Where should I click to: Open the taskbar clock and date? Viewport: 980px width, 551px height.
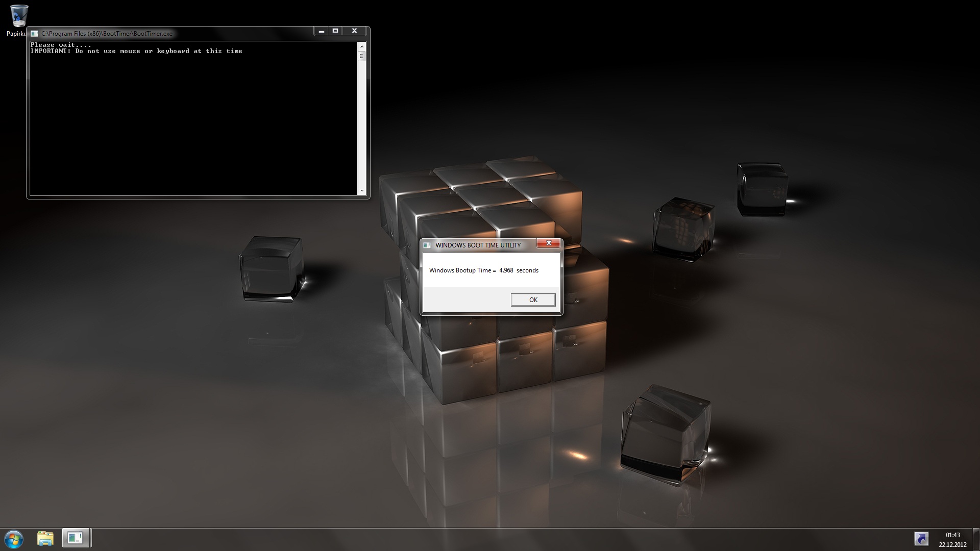(x=952, y=540)
